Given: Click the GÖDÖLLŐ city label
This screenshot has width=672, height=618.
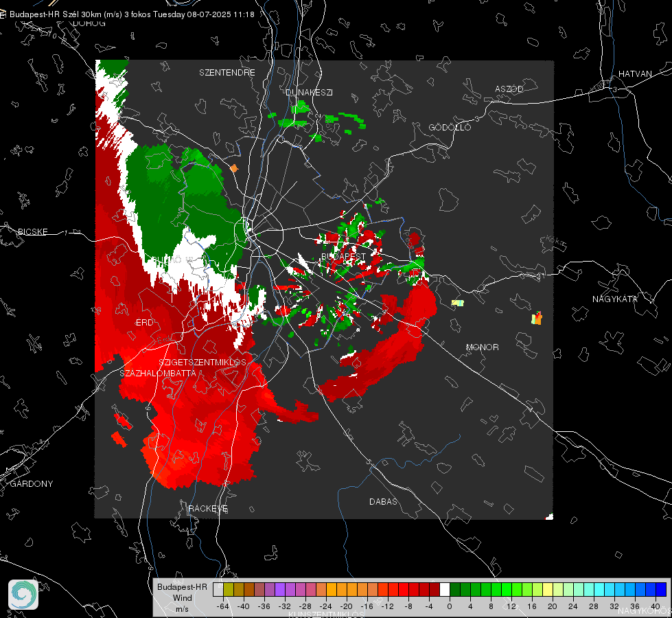Looking at the screenshot, I should [450, 127].
